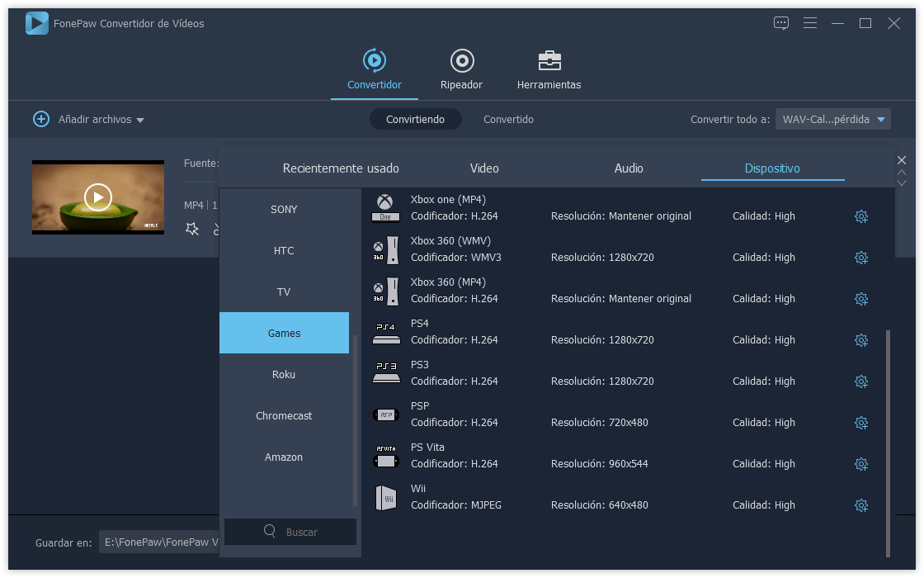Click 'Resolución: 960x544' text
The image size is (924, 578).
tap(599, 463)
